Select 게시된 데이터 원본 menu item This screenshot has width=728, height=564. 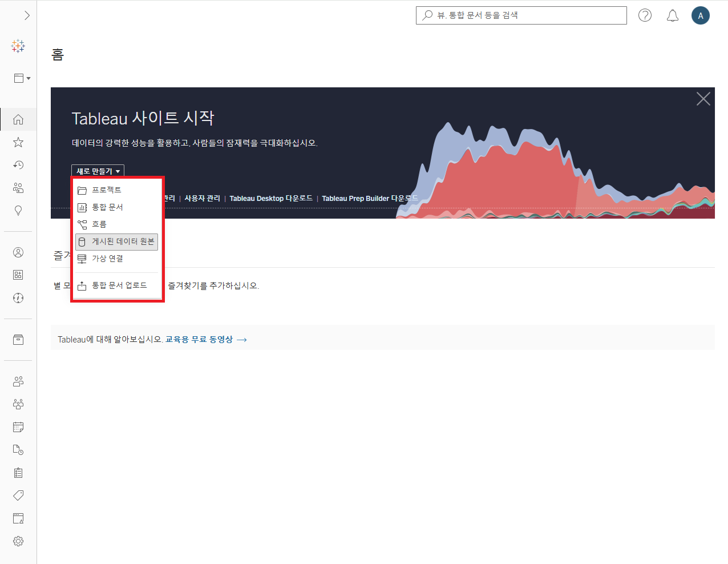tap(116, 241)
